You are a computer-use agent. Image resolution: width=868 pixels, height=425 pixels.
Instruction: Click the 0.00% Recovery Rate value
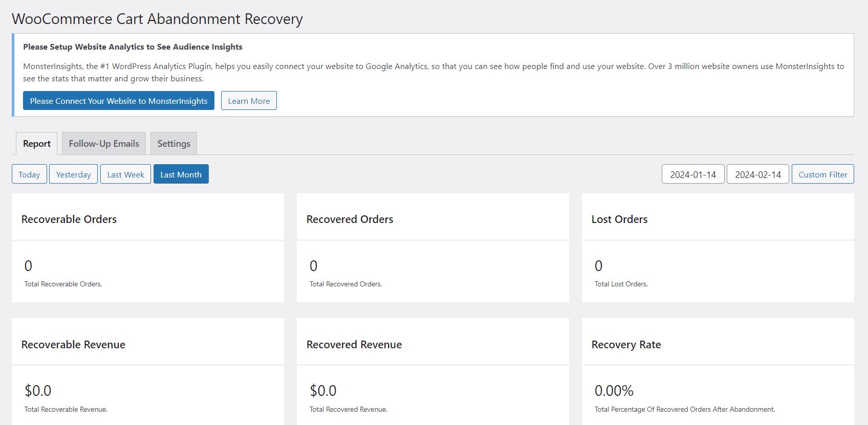[x=614, y=391]
